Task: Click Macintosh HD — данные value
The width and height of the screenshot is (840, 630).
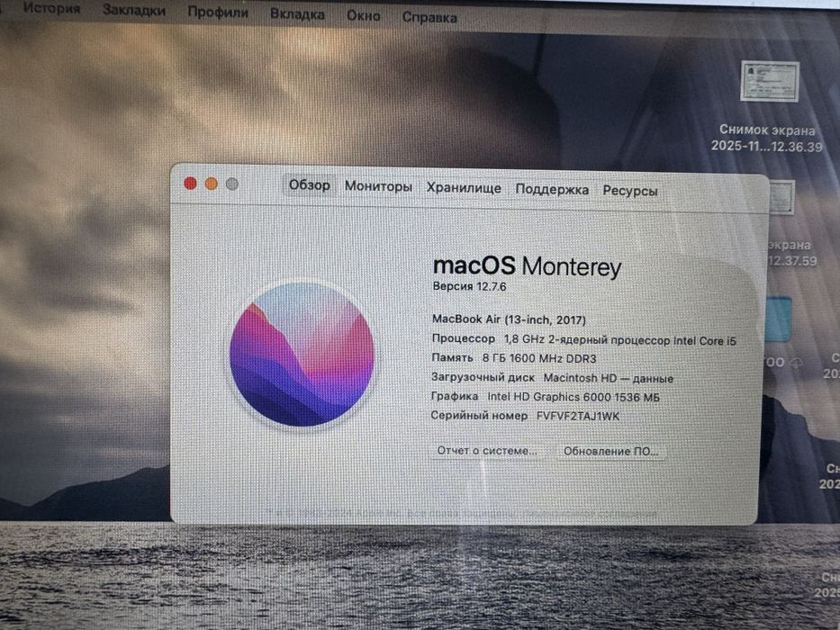Action: [x=608, y=378]
